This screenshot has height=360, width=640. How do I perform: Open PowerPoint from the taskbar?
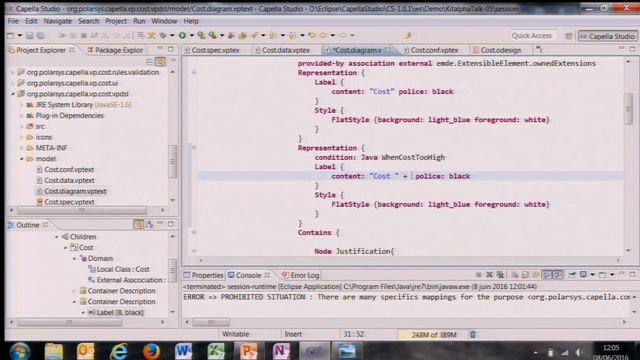pos(248,351)
